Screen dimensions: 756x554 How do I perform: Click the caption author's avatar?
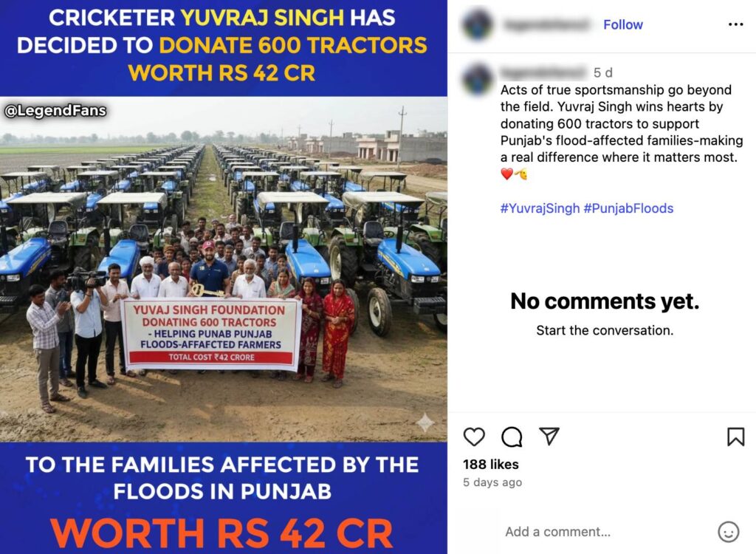pos(478,80)
